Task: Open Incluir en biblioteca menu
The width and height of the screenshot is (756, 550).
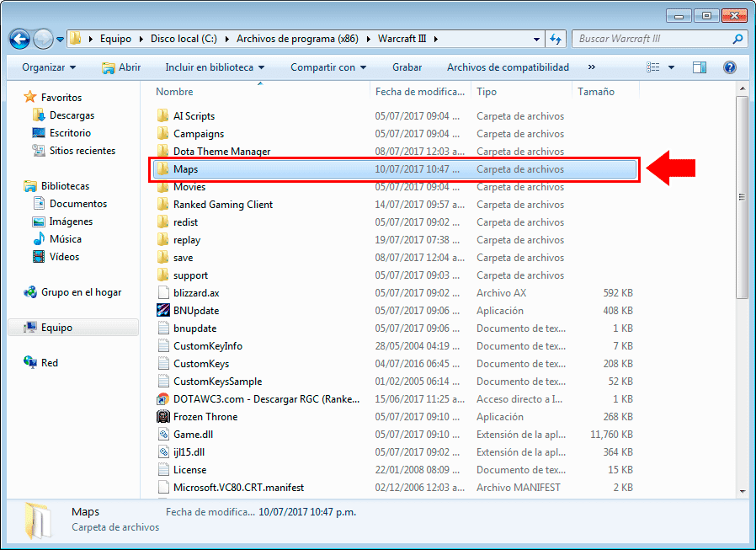Action: (215, 67)
